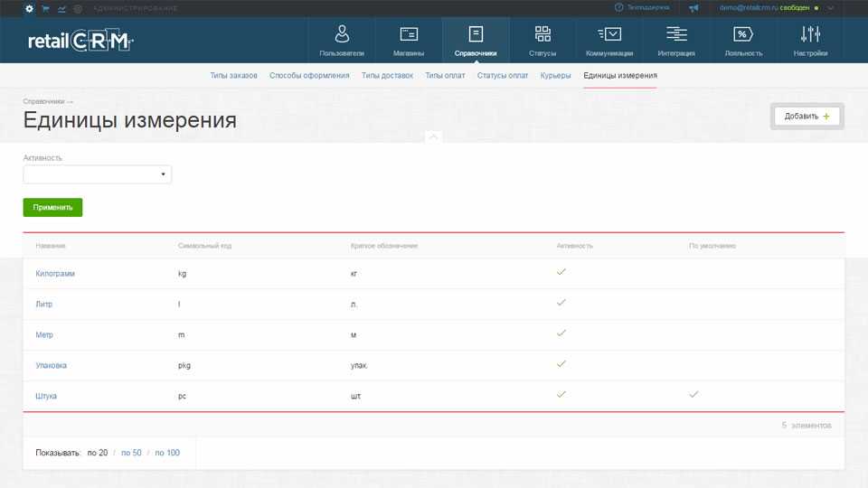Click activity checkmark in Штука row
Screen dimensions: 868x488
point(561,395)
